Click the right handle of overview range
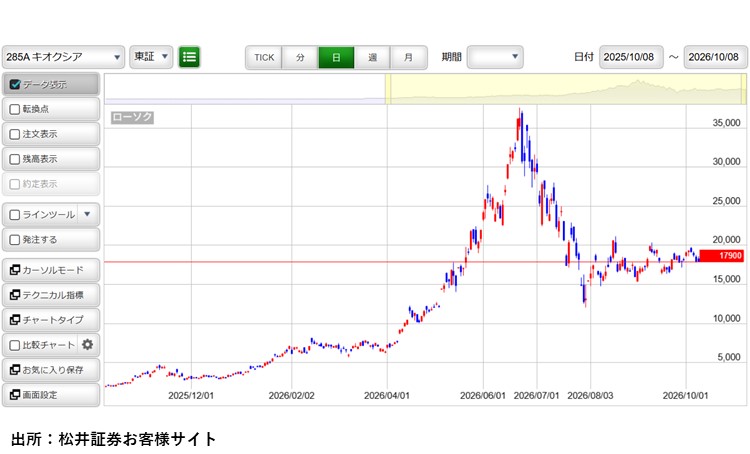 (x=744, y=89)
